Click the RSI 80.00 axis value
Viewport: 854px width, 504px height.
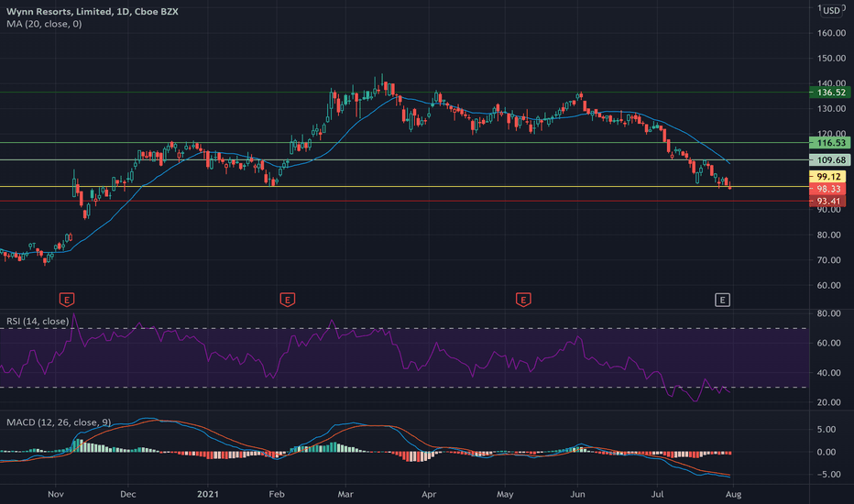[x=829, y=313]
